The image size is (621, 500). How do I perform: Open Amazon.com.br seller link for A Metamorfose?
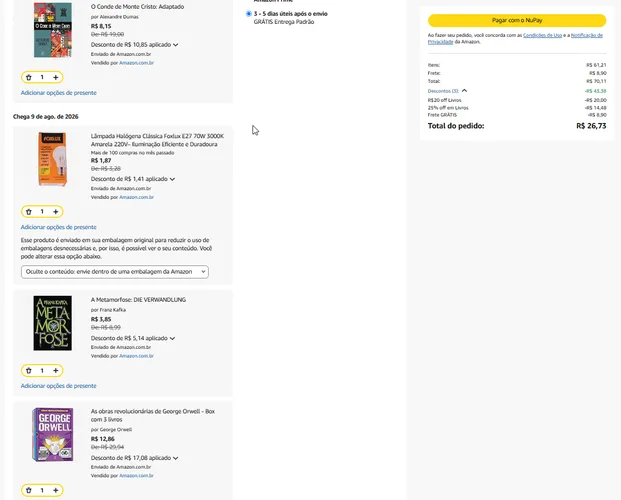click(x=136, y=356)
